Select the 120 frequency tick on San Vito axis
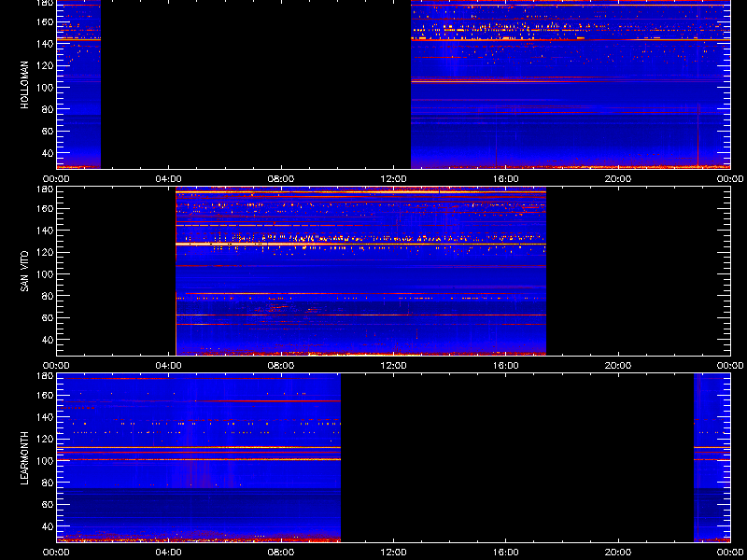The image size is (747, 560). tap(43, 252)
